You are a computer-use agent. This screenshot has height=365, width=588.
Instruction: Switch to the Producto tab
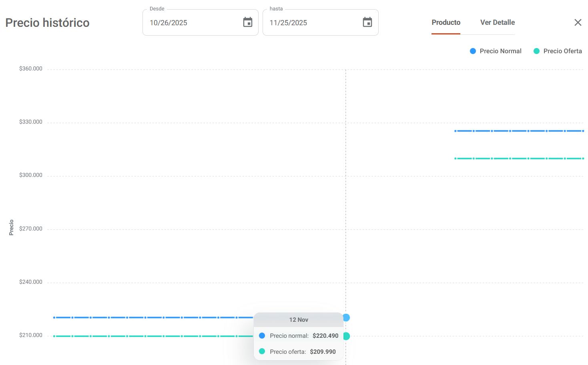pyautogui.click(x=446, y=22)
